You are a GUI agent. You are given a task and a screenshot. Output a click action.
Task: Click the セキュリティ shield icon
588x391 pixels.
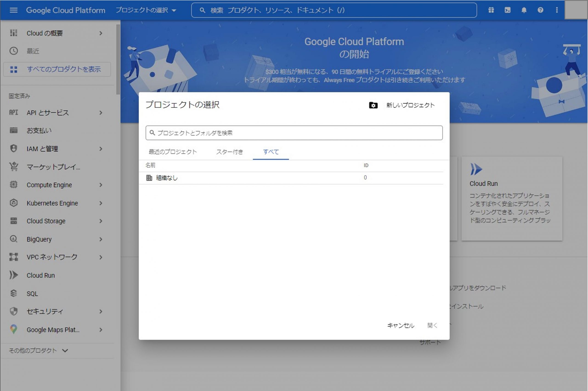pos(14,311)
